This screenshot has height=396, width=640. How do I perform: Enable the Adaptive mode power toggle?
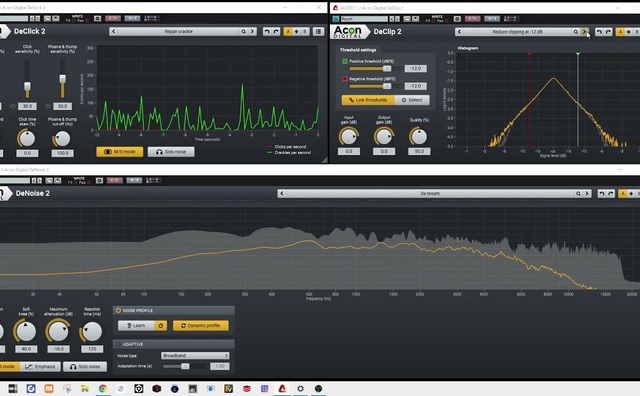[118, 344]
